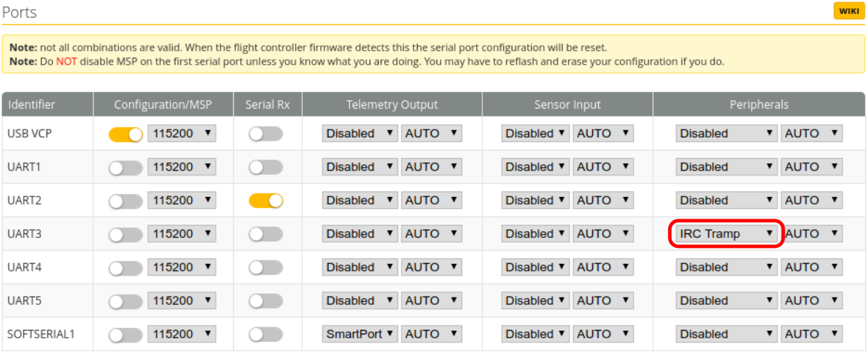Enable Serial Rx toggle for UART3
Screen dimensions: 868x353
coord(266,234)
